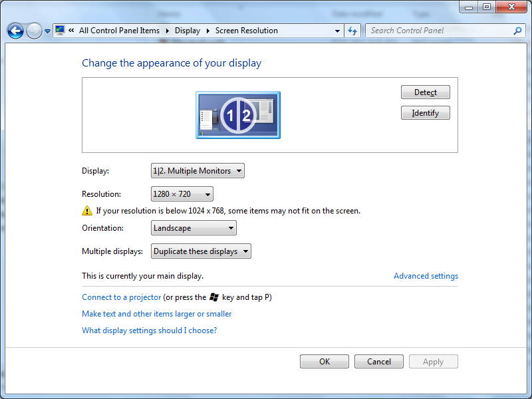Viewport: 532px width, 399px height.
Task: Click the Detect button
Action: click(x=426, y=92)
